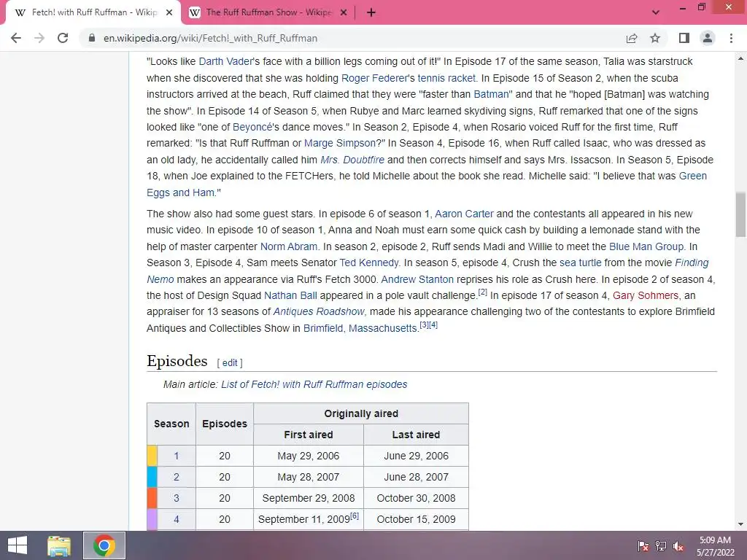747x560 pixels.
Task: Click the muted speaker tray icon
Action: tap(678, 546)
